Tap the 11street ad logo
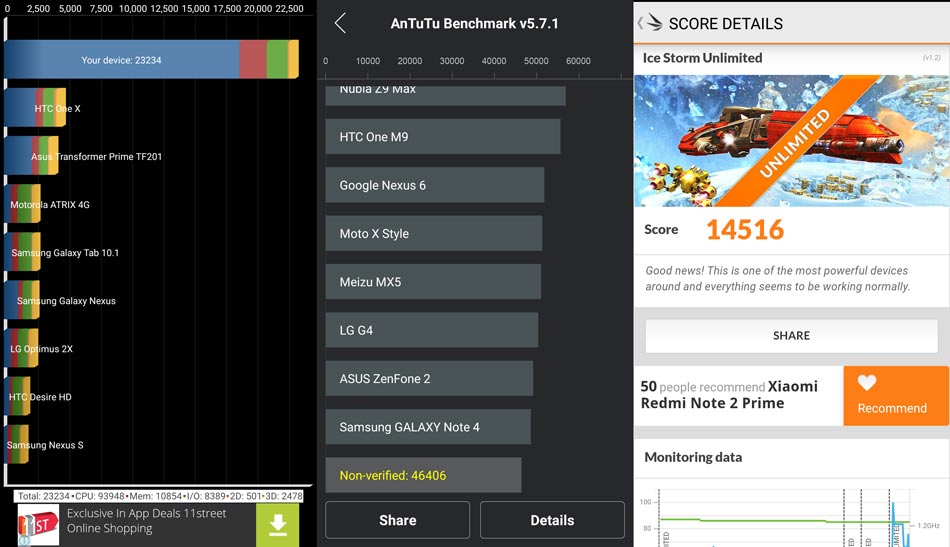This screenshot has height=547, width=950. 38,525
